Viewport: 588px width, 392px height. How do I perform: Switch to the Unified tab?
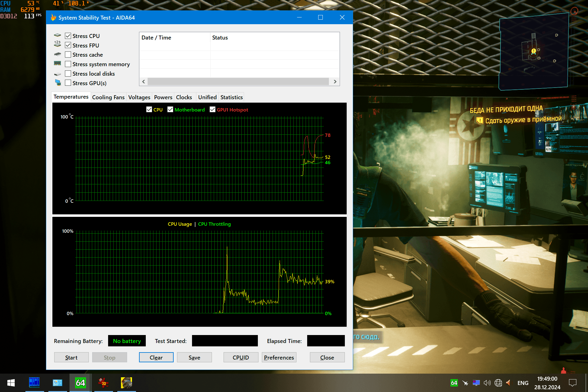pos(207,97)
